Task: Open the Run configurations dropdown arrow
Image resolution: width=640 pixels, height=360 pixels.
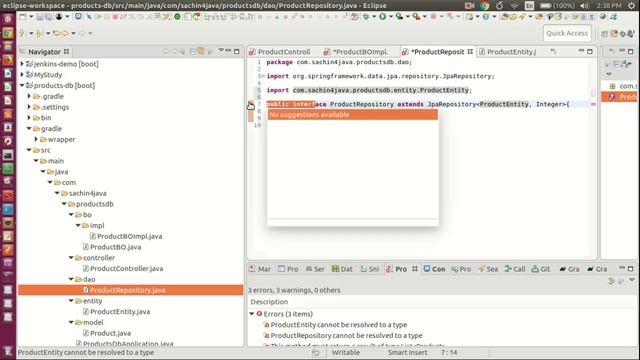Action: [391, 17]
